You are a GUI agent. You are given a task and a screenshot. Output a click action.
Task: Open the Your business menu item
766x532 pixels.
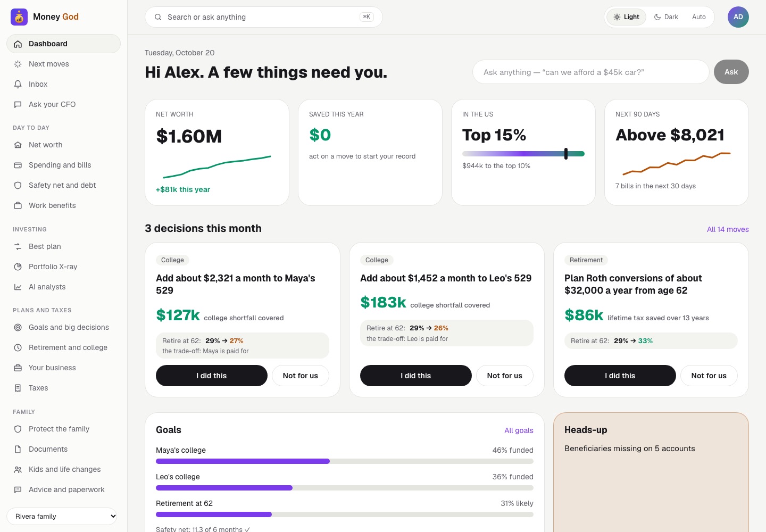[64, 368]
